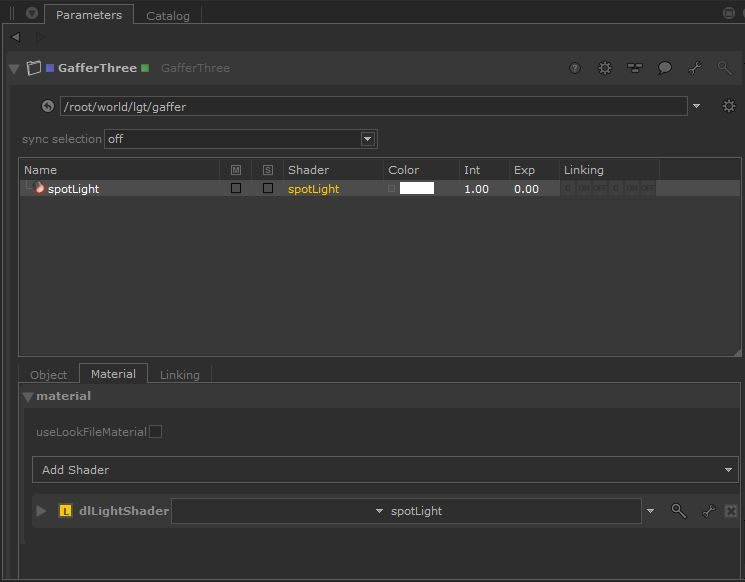Open the node comment speech bubble
The width and height of the screenshot is (745, 582).
[665, 68]
